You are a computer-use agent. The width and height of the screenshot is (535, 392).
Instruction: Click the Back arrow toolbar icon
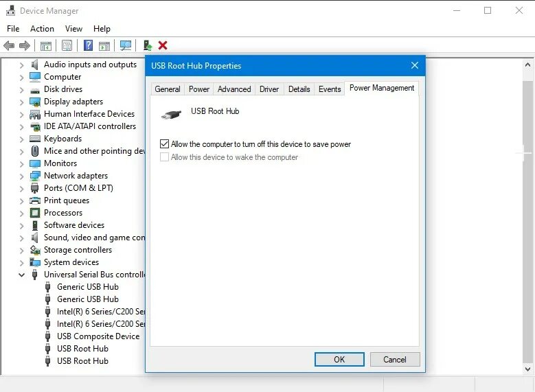point(9,45)
